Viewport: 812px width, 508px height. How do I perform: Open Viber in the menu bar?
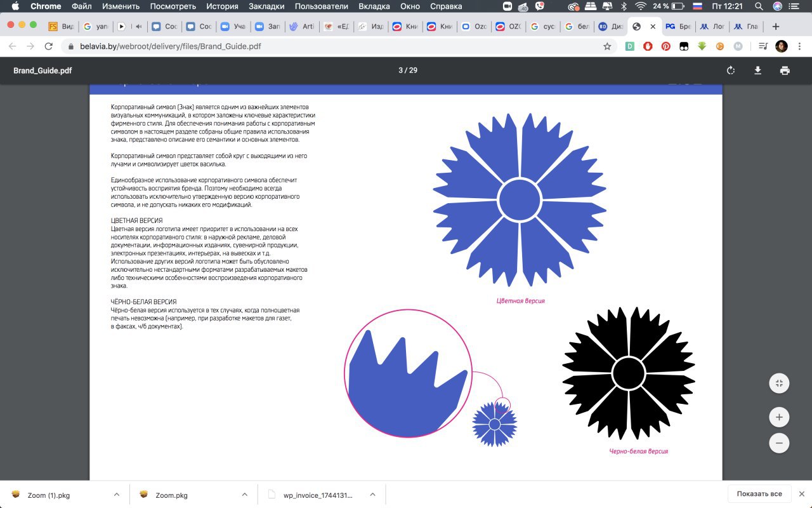pos(540,6)
